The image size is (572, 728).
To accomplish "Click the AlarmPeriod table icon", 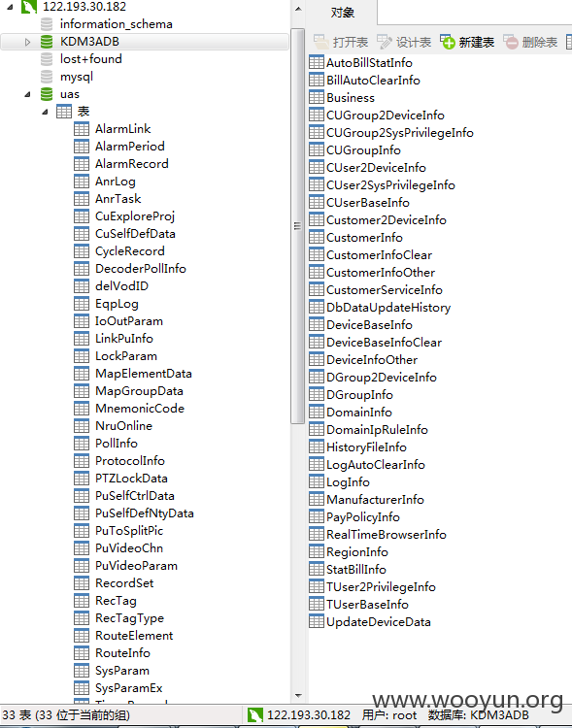I will (82, 147).
